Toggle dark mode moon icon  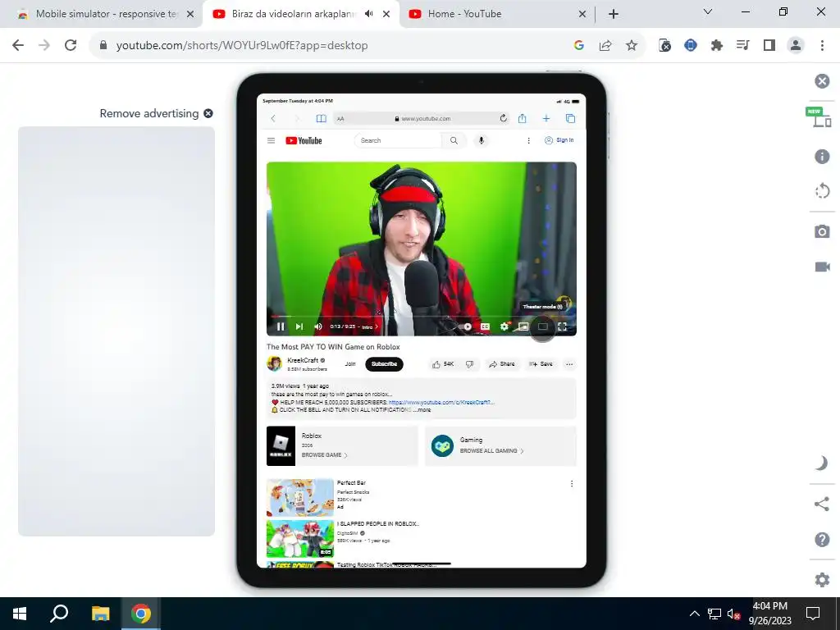(822, 463)
